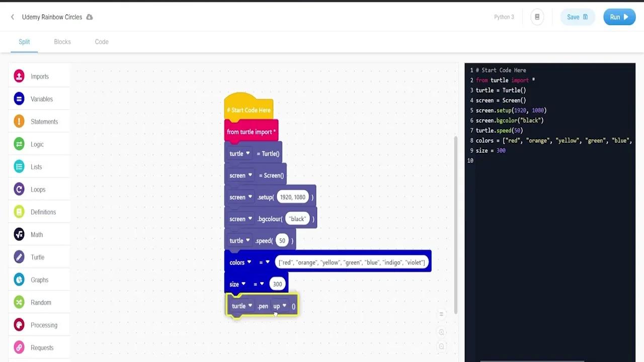Edit the size value 300 field
The image size is (644, 362).
[x=277, y=284]
